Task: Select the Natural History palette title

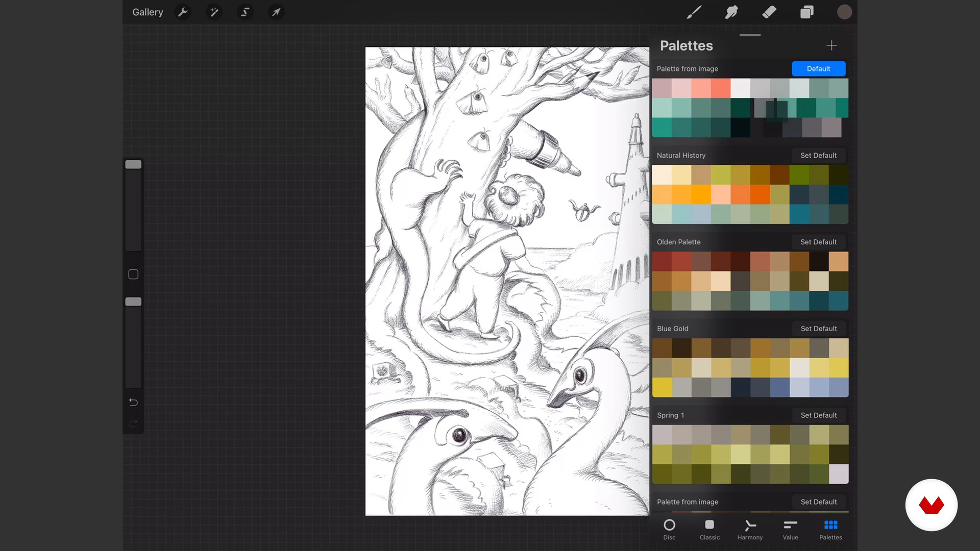Action: (681, 155)
